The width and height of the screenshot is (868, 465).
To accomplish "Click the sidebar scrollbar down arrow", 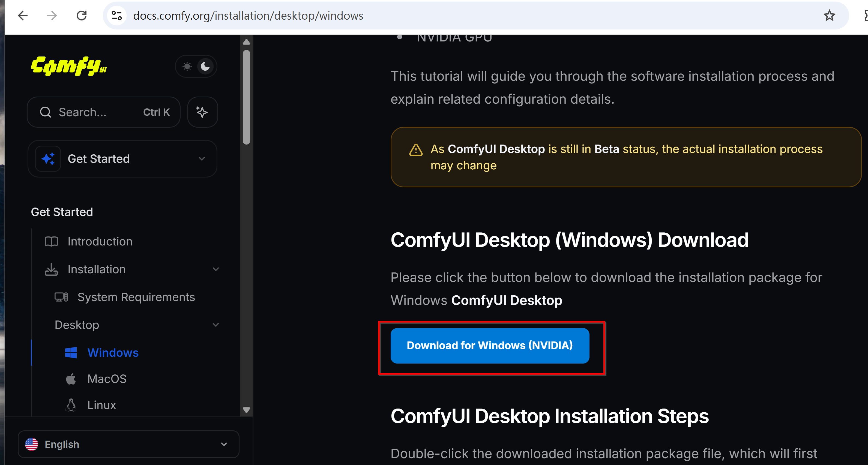I will click(246, 410).
